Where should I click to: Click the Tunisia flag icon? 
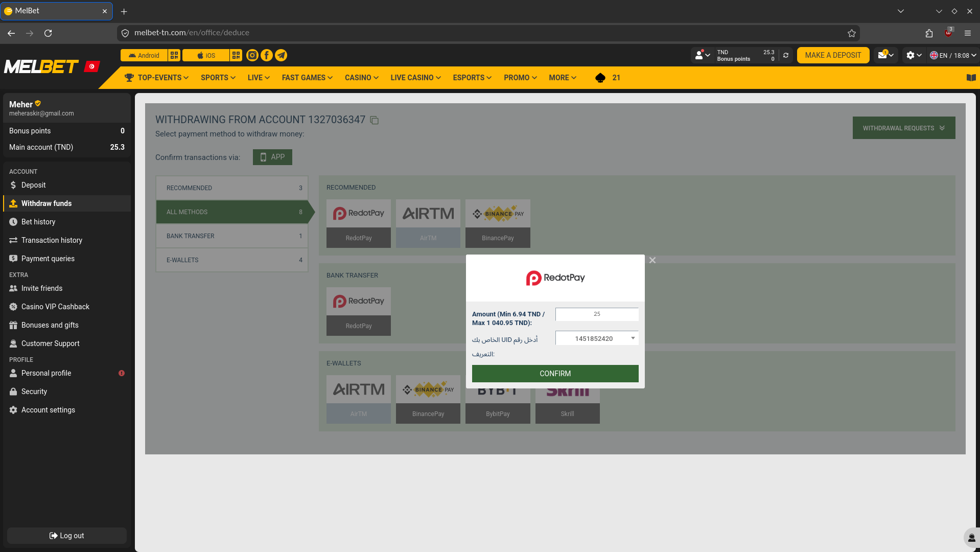(92, 66)
